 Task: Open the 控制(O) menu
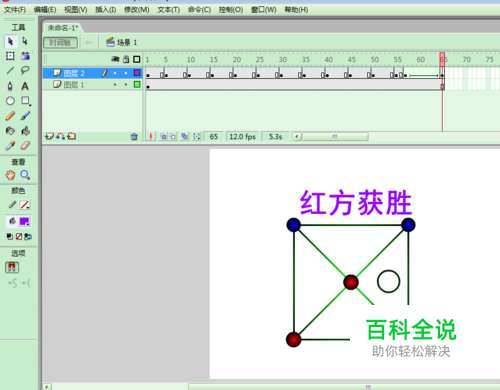[231, 10]
